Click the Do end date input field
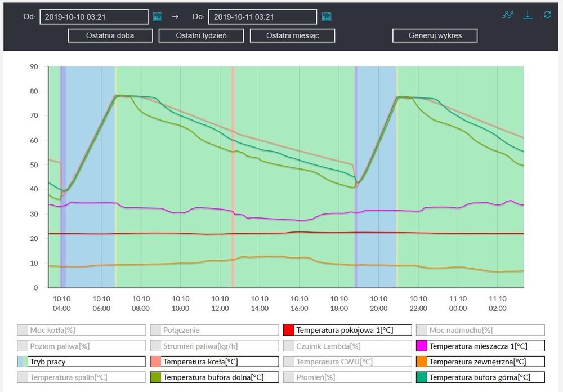The width and height of the screenshot is (563, 392). (263, 17)
